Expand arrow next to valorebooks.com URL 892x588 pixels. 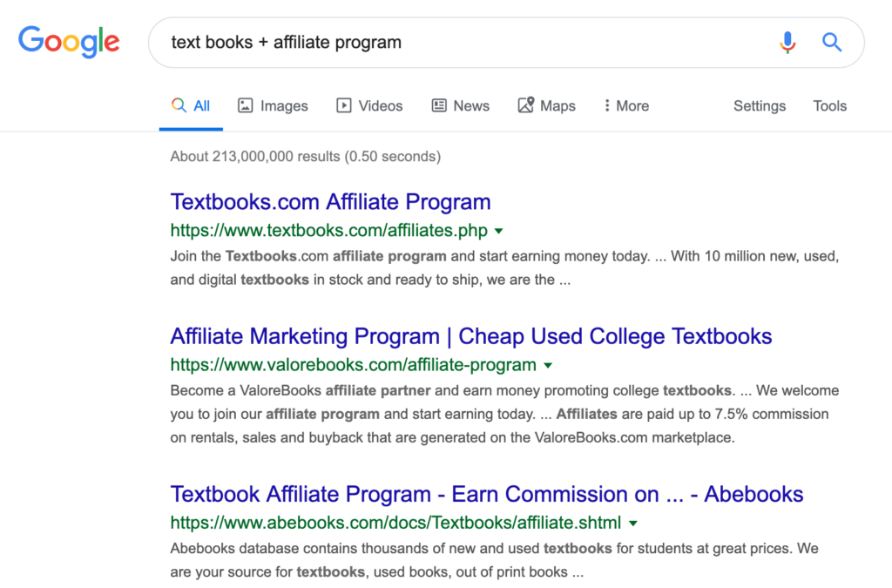point(548,365)
